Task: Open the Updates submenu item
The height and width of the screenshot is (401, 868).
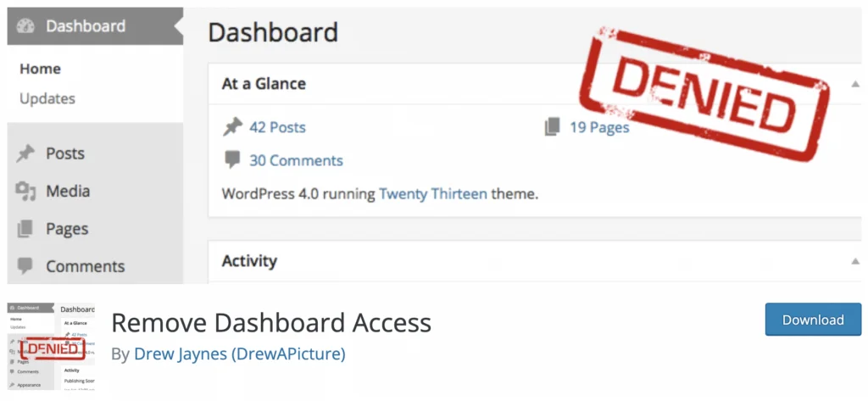Action: 47,98
